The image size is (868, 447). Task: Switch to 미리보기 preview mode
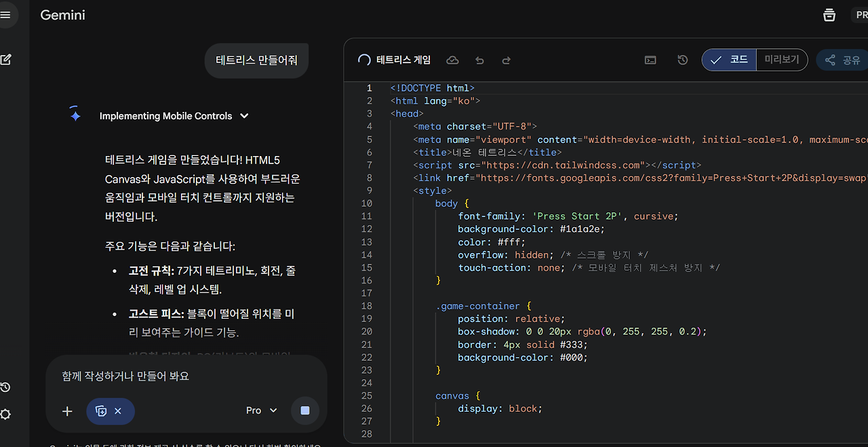(783, 60)
